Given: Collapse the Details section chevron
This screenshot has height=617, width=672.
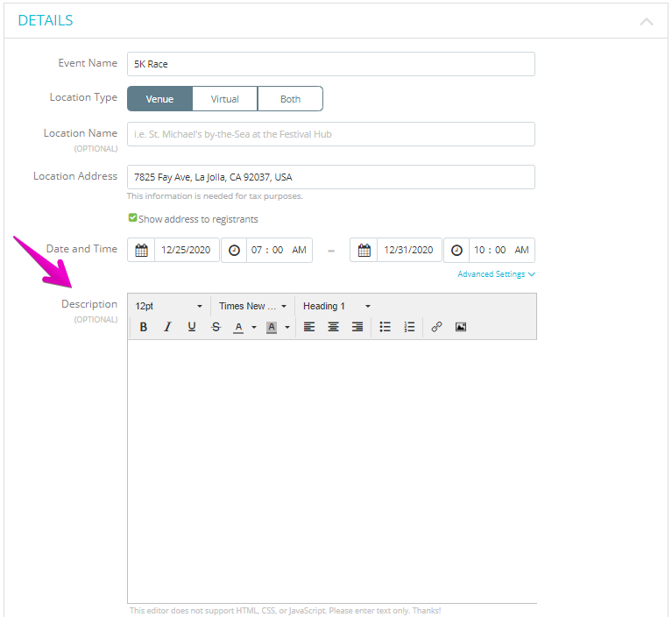Looking at the screenshot, I should pos(647,21).
